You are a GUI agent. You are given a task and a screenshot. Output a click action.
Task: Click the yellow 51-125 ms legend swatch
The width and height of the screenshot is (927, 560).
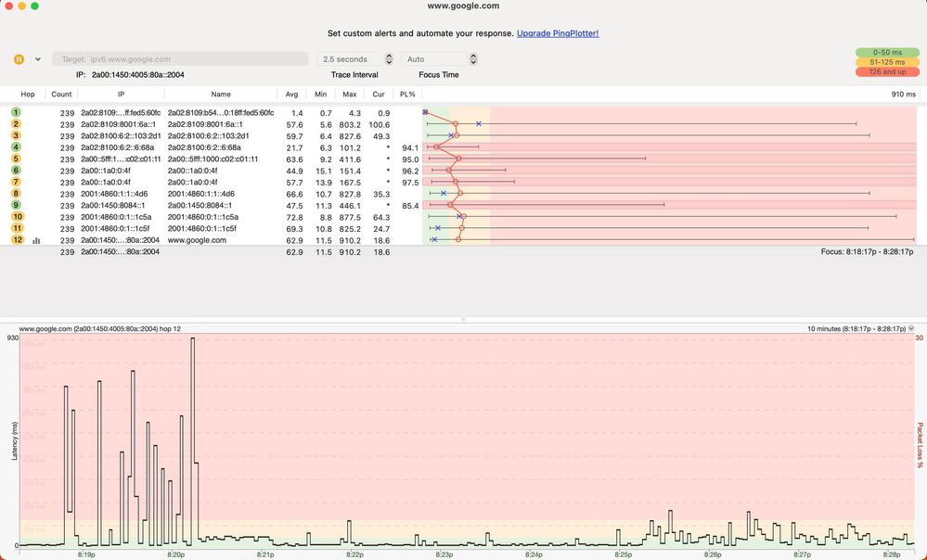coord(887,62)
